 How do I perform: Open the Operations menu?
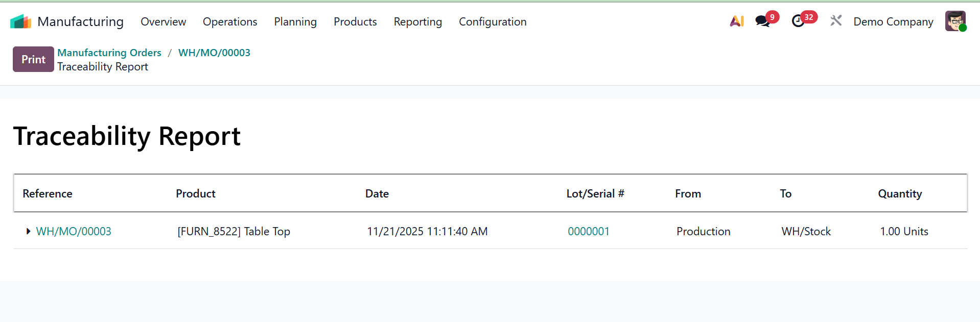[230, 22]
